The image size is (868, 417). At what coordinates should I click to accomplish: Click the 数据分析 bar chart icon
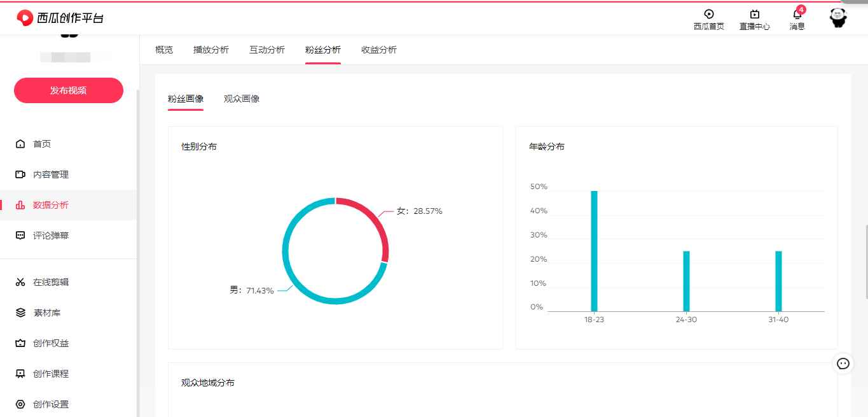pyautogui.click(x=20, y=205)
